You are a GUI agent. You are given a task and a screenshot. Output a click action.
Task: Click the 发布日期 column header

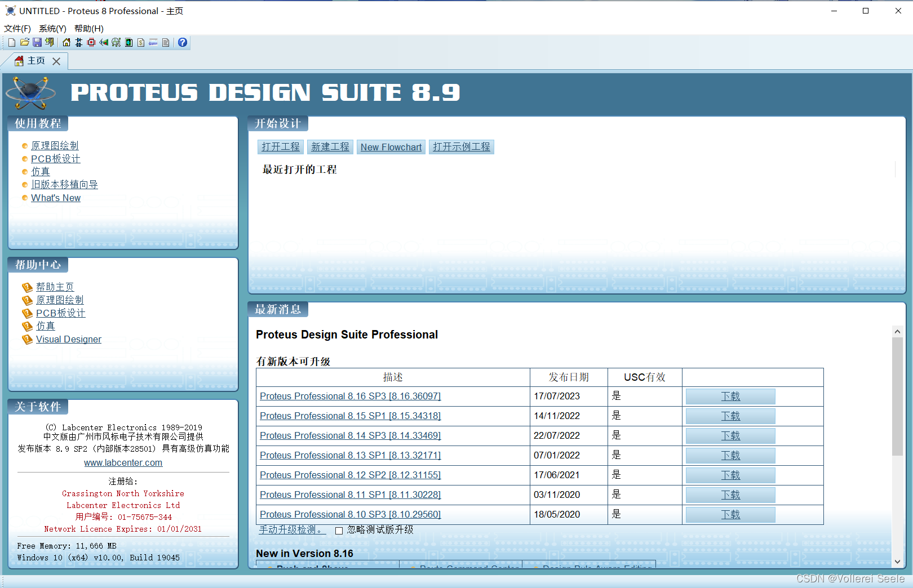pos(569,377)
